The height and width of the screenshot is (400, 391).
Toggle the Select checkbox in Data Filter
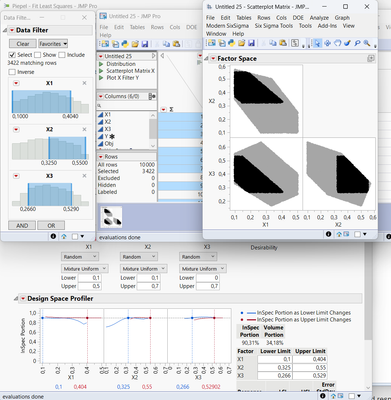(12, 55)
